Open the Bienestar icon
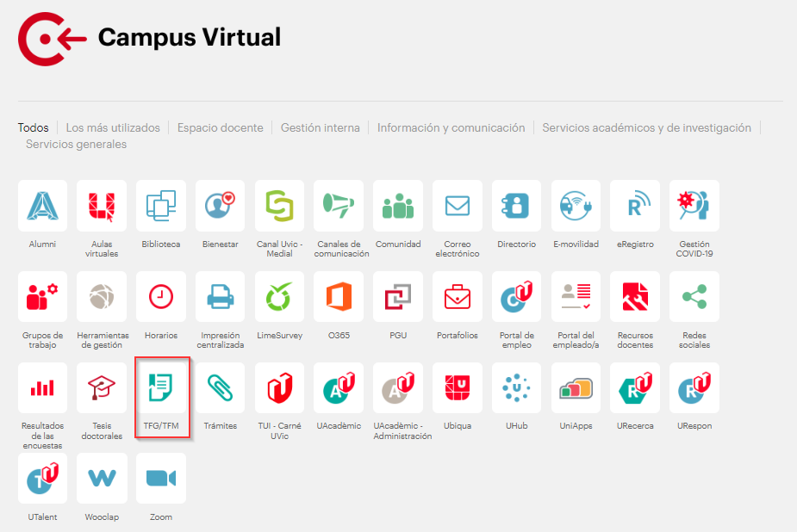Screen dimensions: 797x532 coord(220,206)
